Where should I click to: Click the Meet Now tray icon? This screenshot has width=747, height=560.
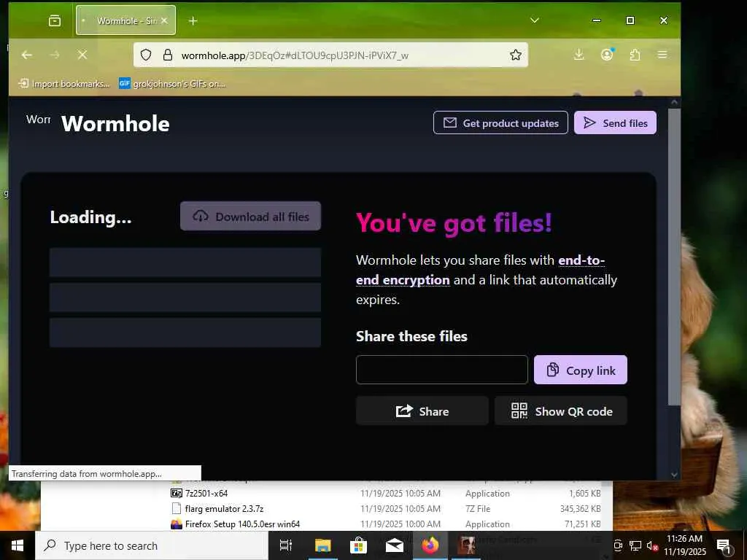pyautogui.click(x=618, y=545)
